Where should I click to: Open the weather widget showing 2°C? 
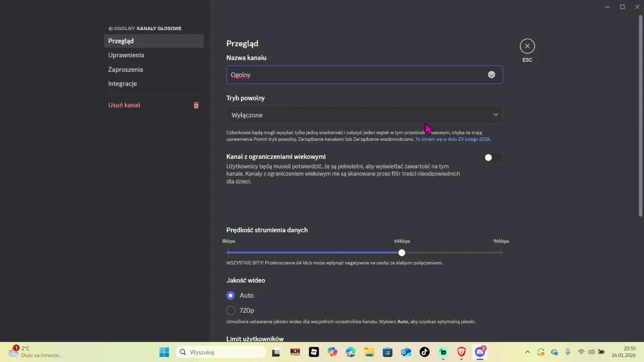pyautogui.click(x=35, y=352)
